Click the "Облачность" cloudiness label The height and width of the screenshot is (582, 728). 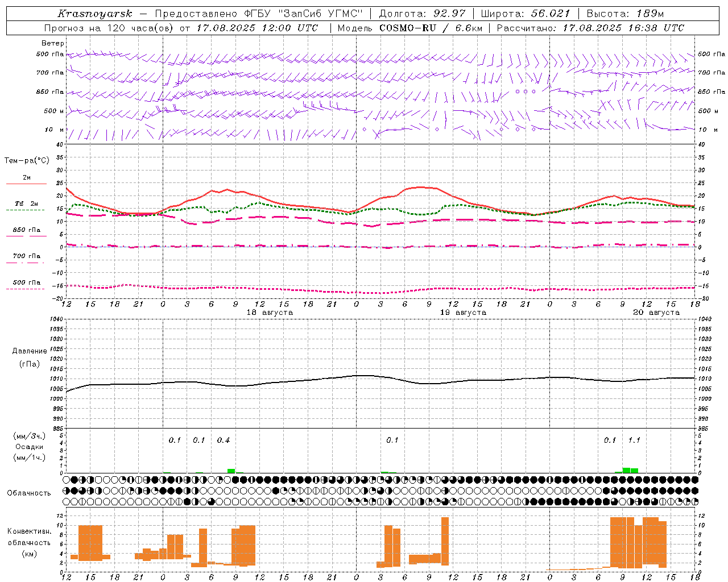(29, 493)
